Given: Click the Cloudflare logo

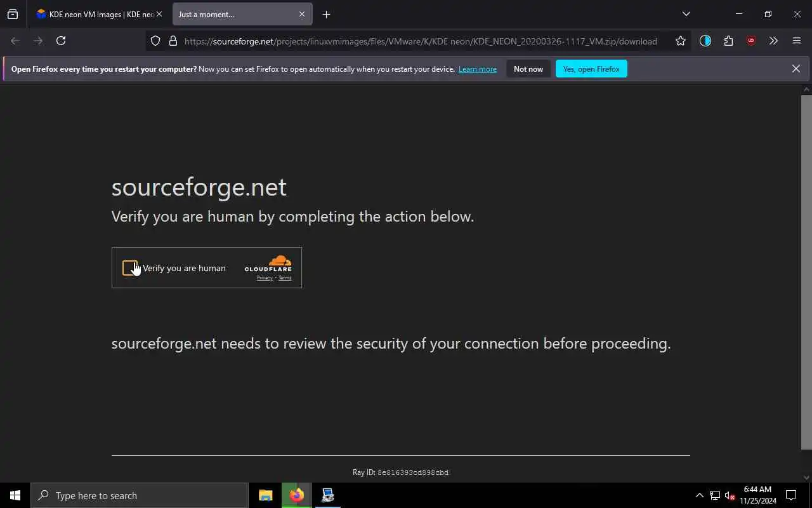Looking at the screenshot, I should click(268, 264).
